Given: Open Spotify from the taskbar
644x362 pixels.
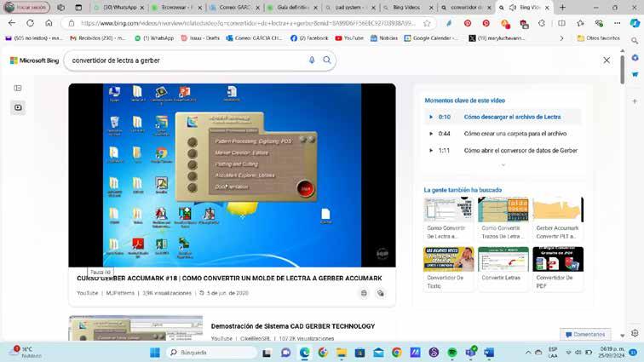Looking at the screenshot, I should 452,353.
